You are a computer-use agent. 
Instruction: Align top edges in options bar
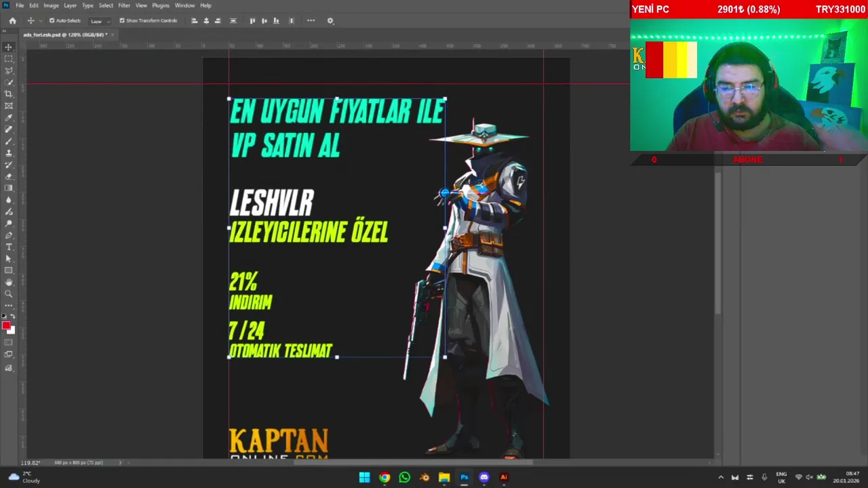point(252,20)
